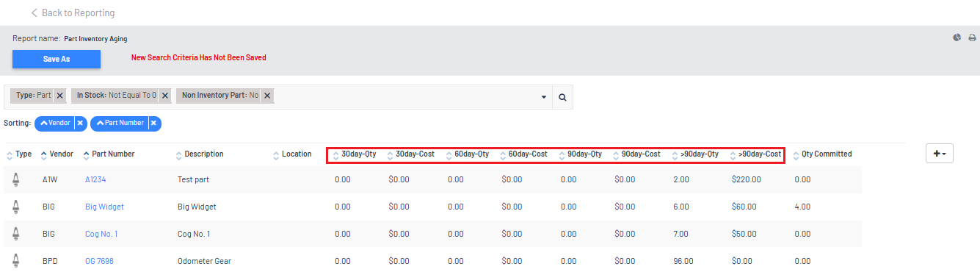Remove the Type: Part filter chip
This screenshot has height=272, width=980.
(60, 96)
